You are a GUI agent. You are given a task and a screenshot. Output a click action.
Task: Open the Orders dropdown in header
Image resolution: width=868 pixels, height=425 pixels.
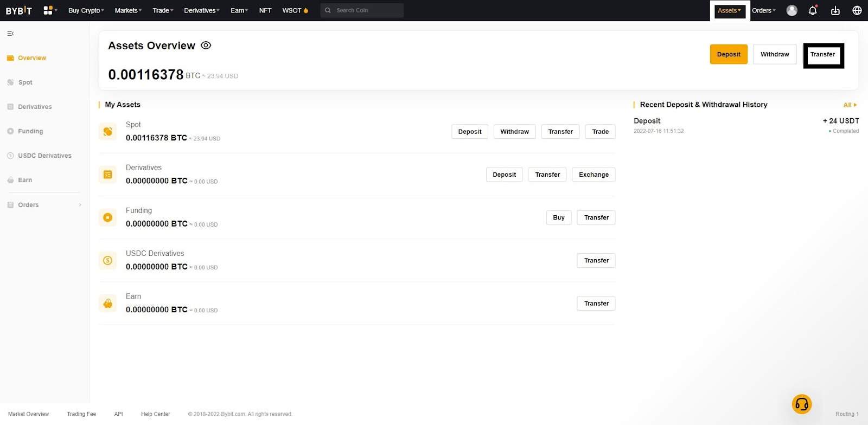764,10
